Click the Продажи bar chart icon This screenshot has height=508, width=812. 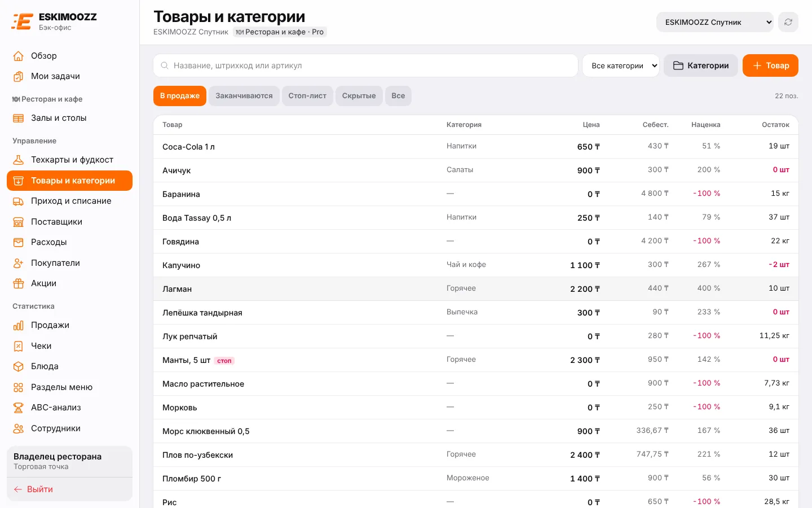tap(19, 325)
